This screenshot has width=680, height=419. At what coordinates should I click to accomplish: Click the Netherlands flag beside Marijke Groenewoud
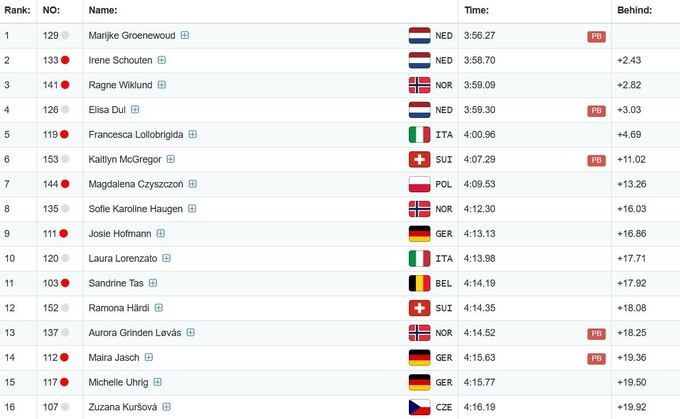pyautogui.click(x=419, y=35)
